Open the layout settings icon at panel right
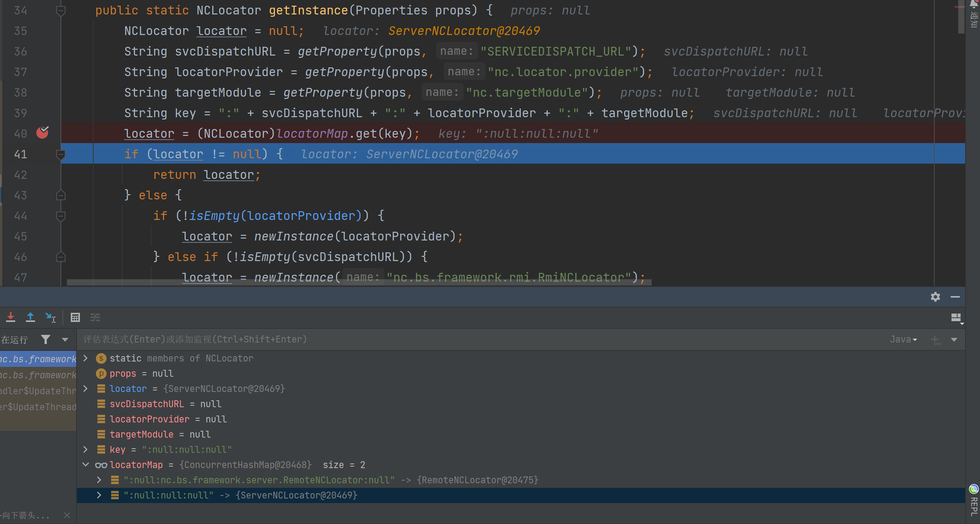 (x=956, y=318)
